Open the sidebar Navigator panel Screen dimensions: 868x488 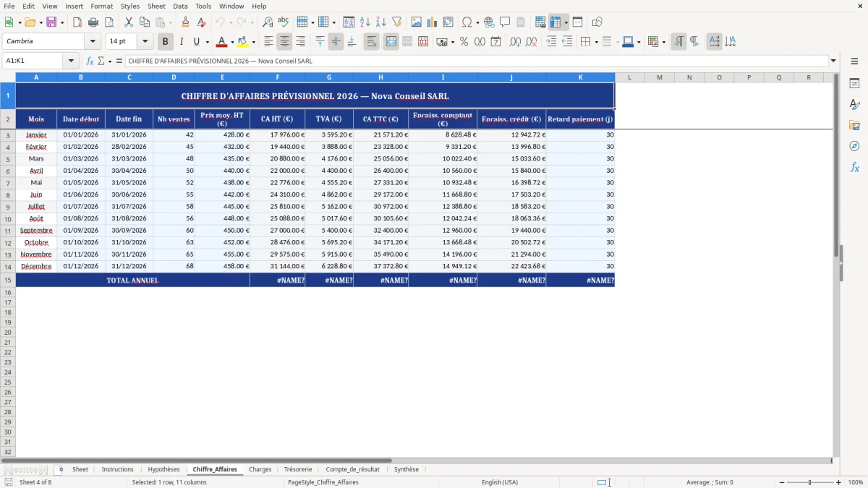point(854,146)
